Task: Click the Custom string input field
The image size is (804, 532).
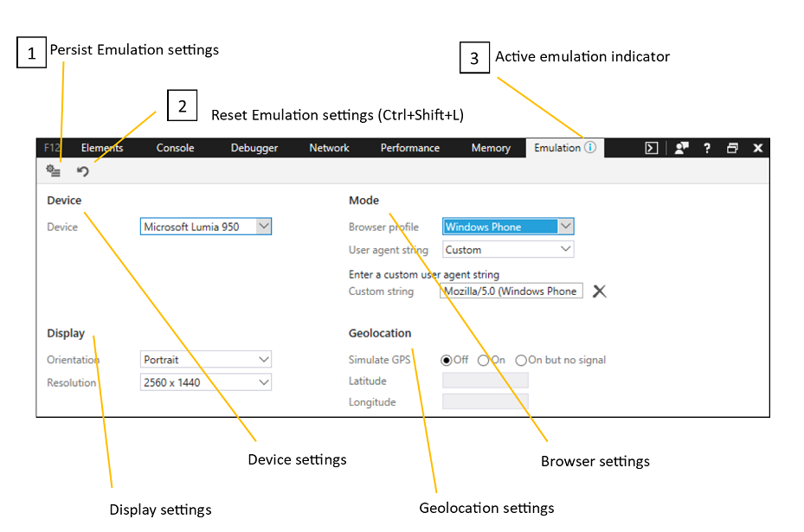Action: coord(511,292)
